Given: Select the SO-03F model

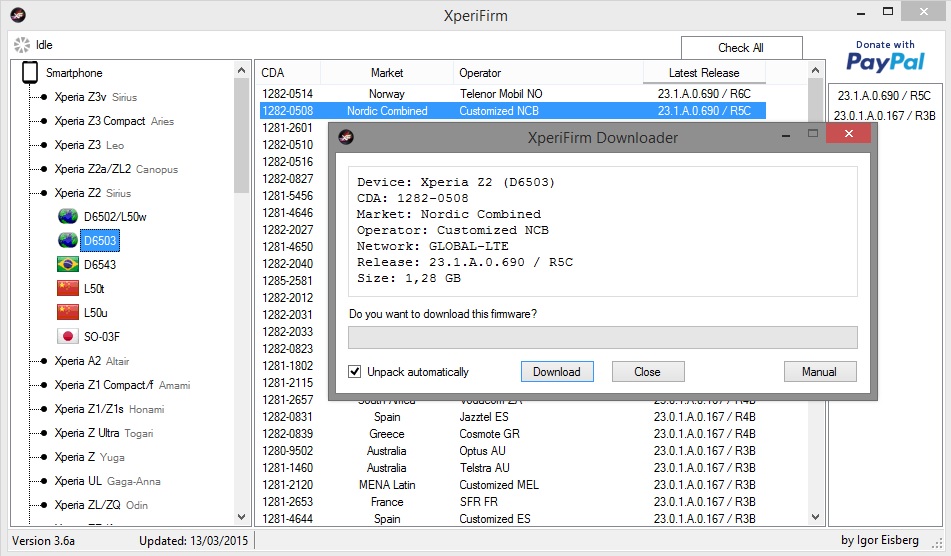Looking at the screenshot, I should pos(101,337).
